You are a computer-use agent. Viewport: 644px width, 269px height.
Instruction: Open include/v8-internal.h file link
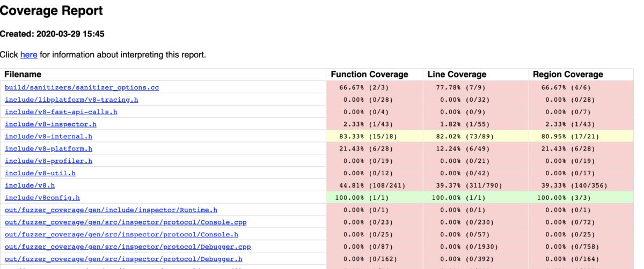(x=48, y=137)
